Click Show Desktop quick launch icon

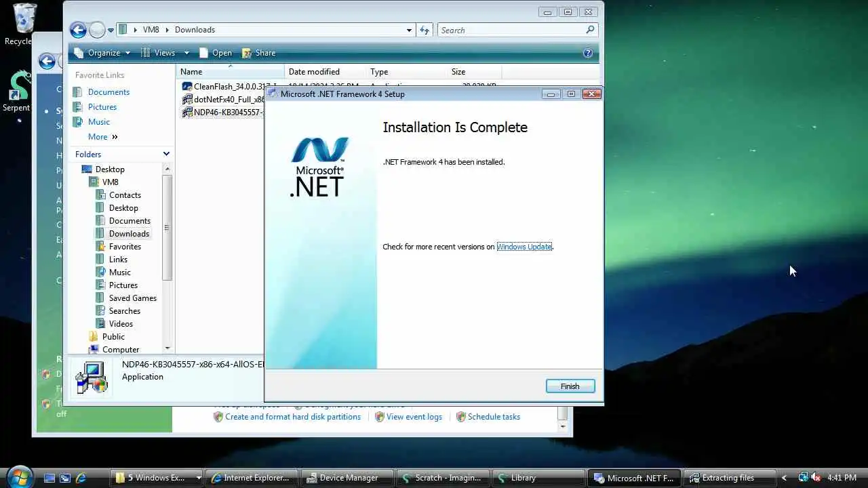[50, 478]
